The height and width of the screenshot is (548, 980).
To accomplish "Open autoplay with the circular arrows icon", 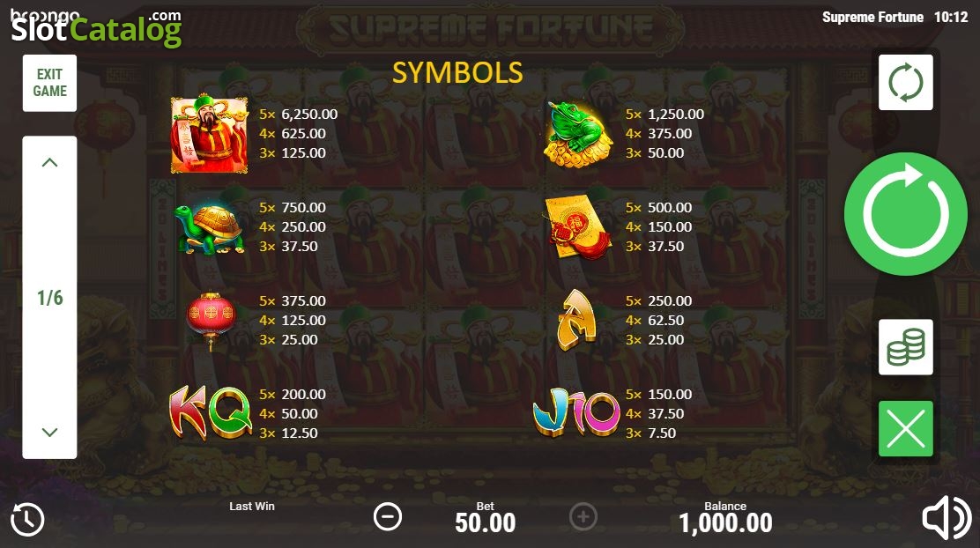I will (x=906, y=82).
